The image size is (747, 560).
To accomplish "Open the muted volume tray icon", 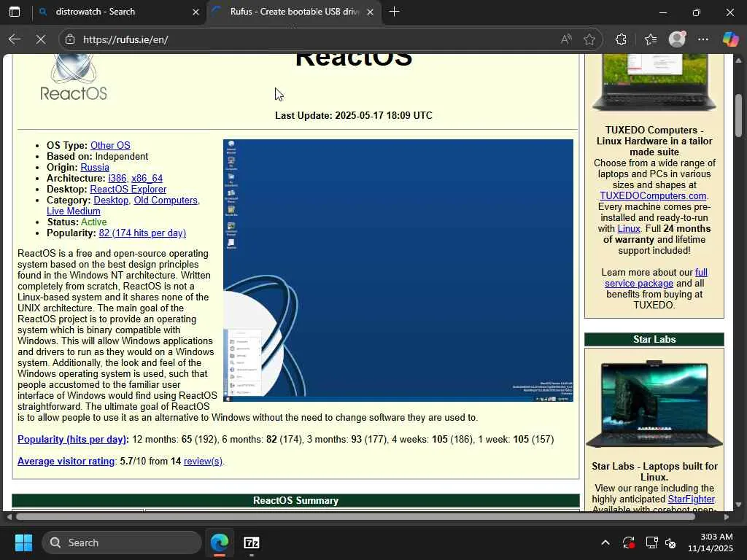I will [670, 542].
